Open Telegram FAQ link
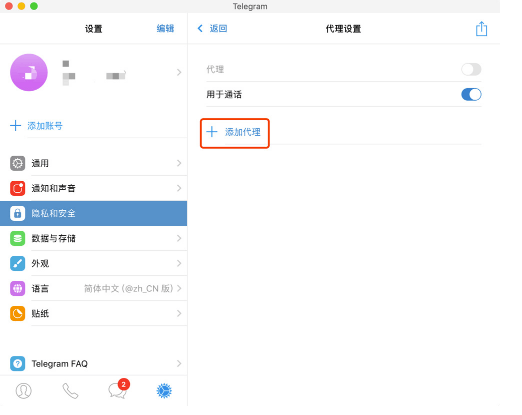This screenshot has width=522, height=415. click(x=60, y=363)
